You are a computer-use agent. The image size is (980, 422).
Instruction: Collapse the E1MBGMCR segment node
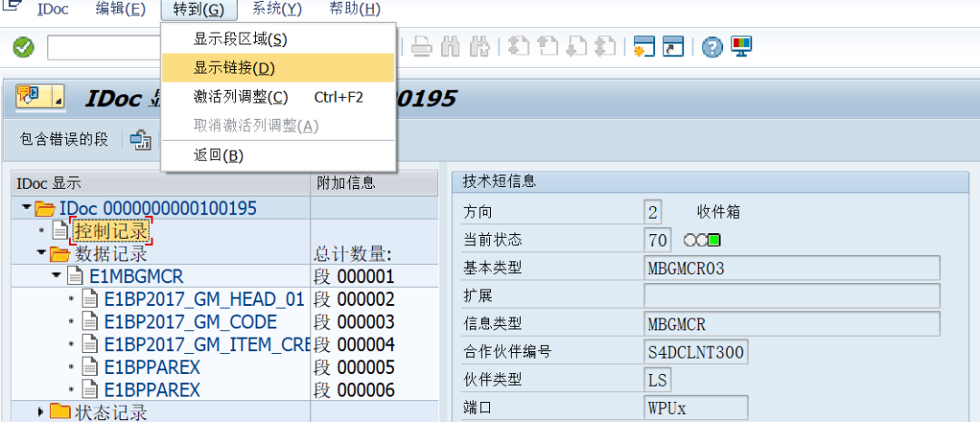tap(56, 275)
